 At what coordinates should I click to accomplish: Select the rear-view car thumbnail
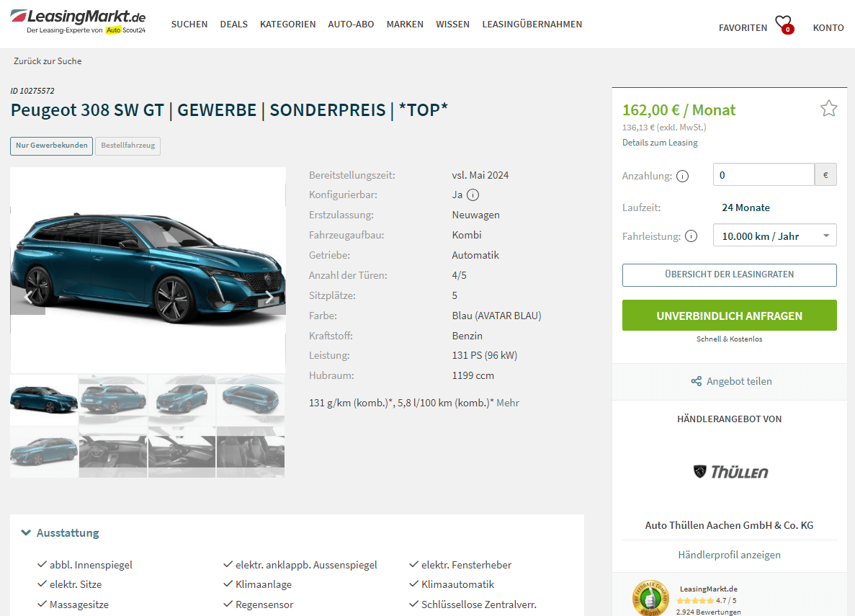[113, 400]
